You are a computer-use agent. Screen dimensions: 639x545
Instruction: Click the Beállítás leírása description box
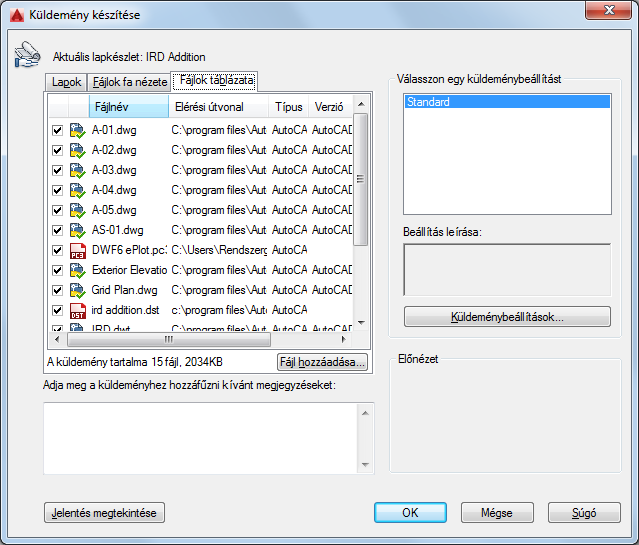507,270
